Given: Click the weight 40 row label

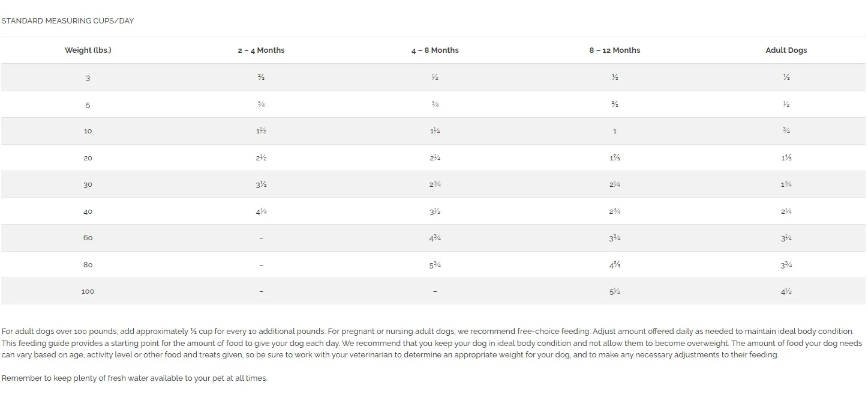Looking at the screenshot, I should [88, 212].
